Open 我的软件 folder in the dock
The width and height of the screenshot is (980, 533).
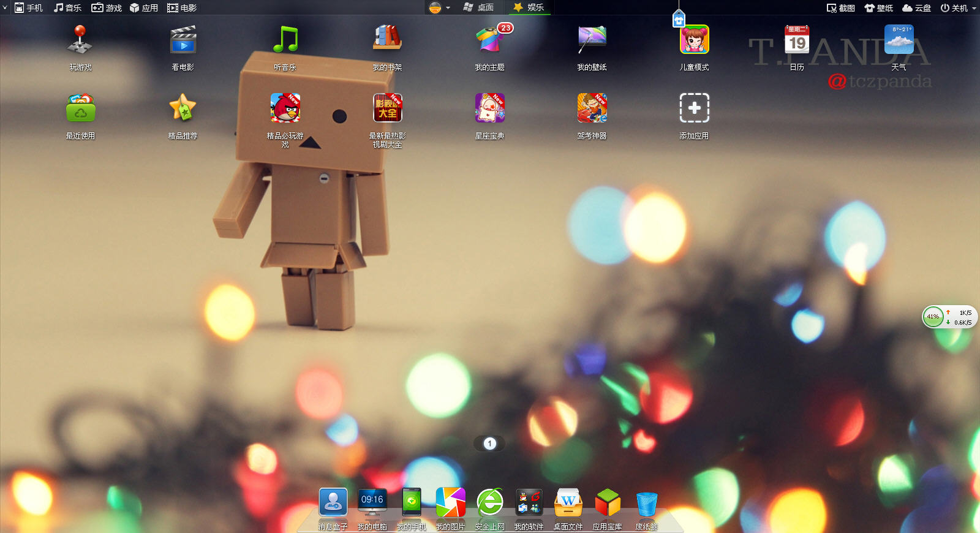pyautogui.click(x=529, y=503)
